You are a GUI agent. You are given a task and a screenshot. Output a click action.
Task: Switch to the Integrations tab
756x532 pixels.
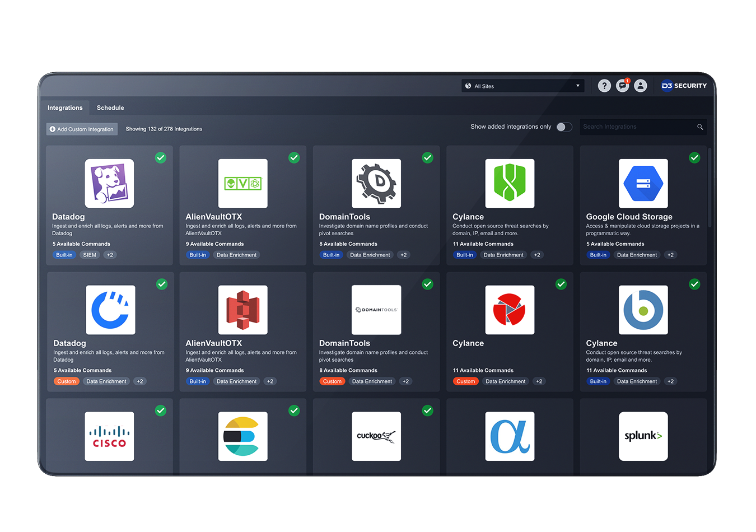(x=65, y=108)
